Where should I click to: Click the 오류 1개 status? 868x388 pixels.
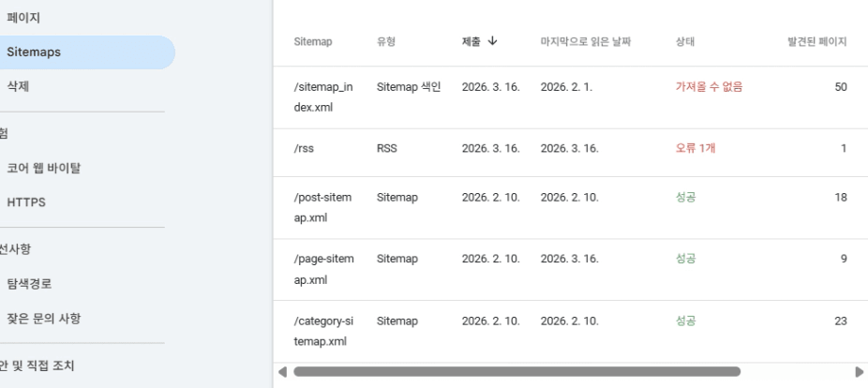click(x=696, y=147)
